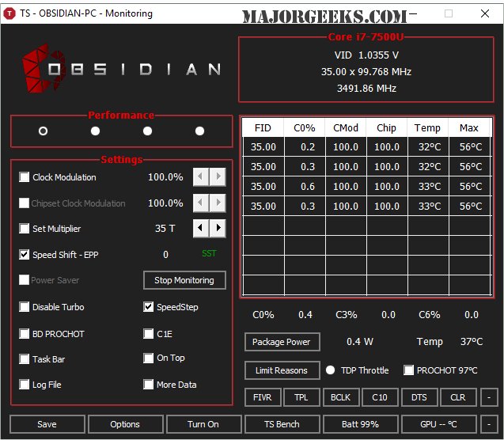Click the Max column header

pyautogui.click(x=469, y=128)
